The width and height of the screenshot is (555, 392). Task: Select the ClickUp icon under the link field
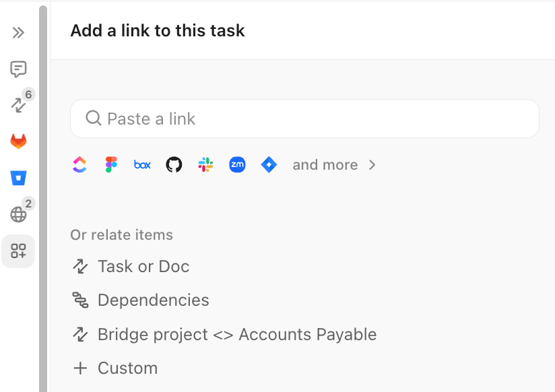(x=79, y=164)
